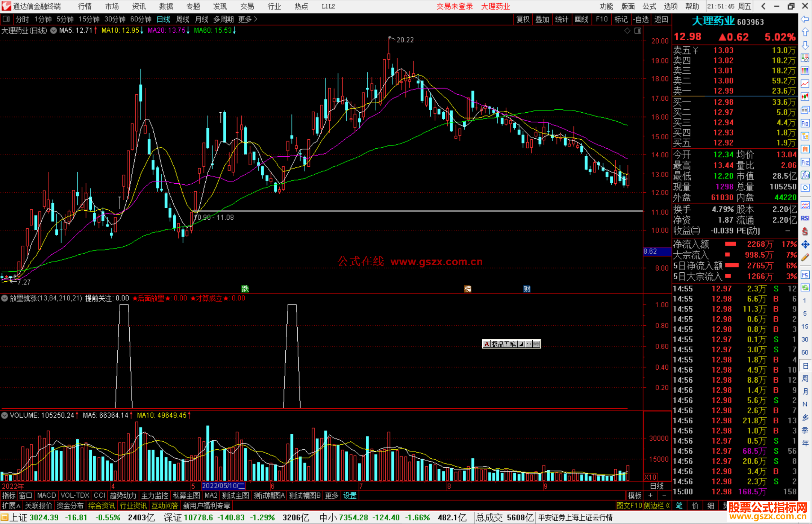This screenshot has height=524, width=812.
Task: Click the orange document sidebar icon
Action: pos(805,149)
